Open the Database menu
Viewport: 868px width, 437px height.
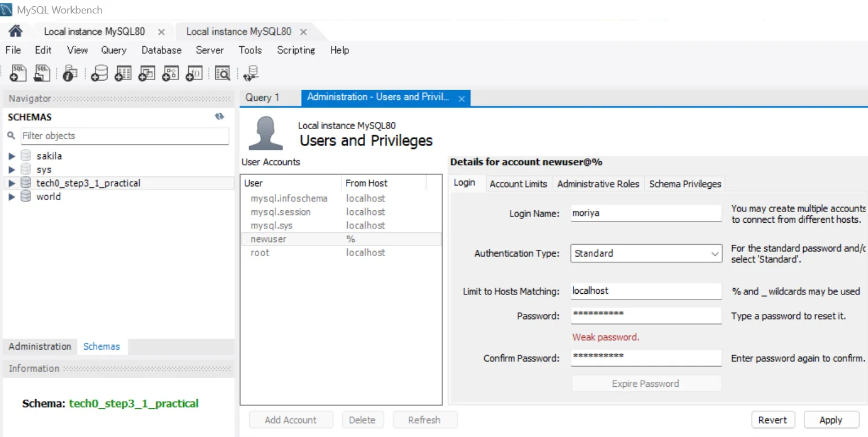(162, 50)
